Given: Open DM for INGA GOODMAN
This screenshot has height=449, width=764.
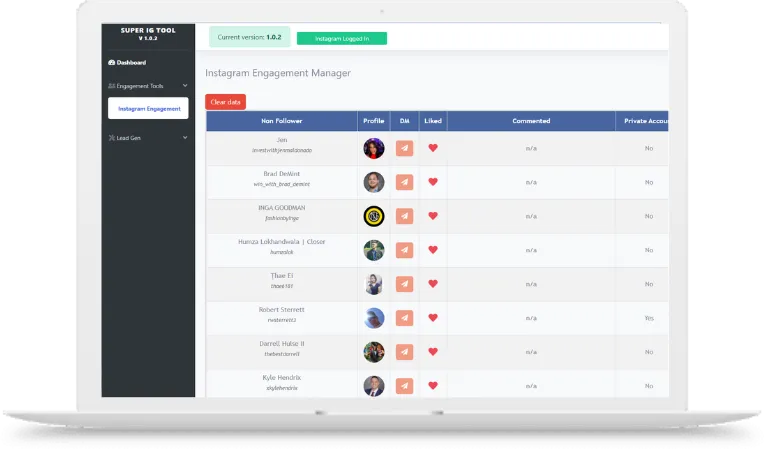Looking at the screenshot, I should (x=404, y=216).
